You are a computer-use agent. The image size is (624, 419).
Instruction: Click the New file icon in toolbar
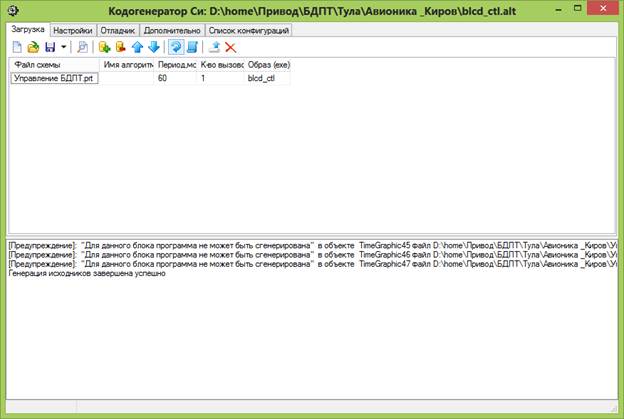click(17, 47)
